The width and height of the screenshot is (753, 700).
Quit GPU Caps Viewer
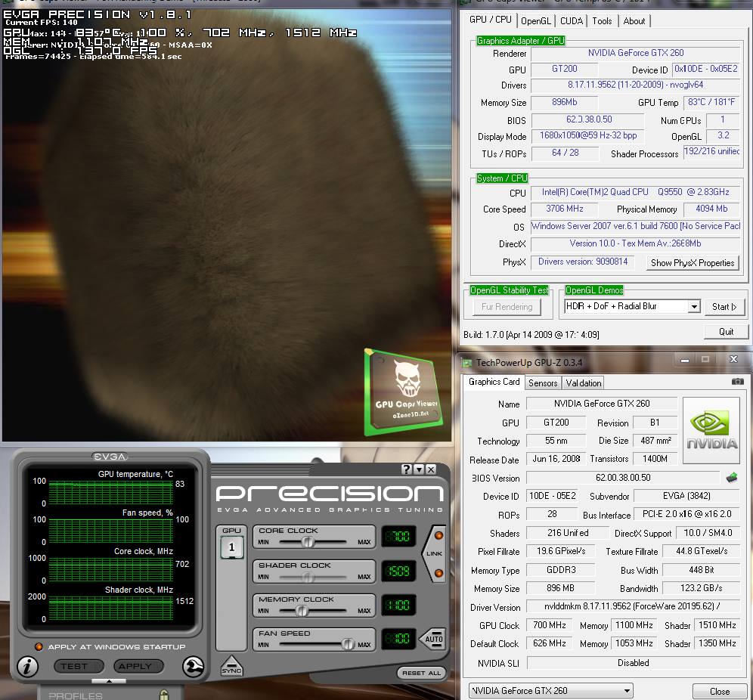pos(726,332)
